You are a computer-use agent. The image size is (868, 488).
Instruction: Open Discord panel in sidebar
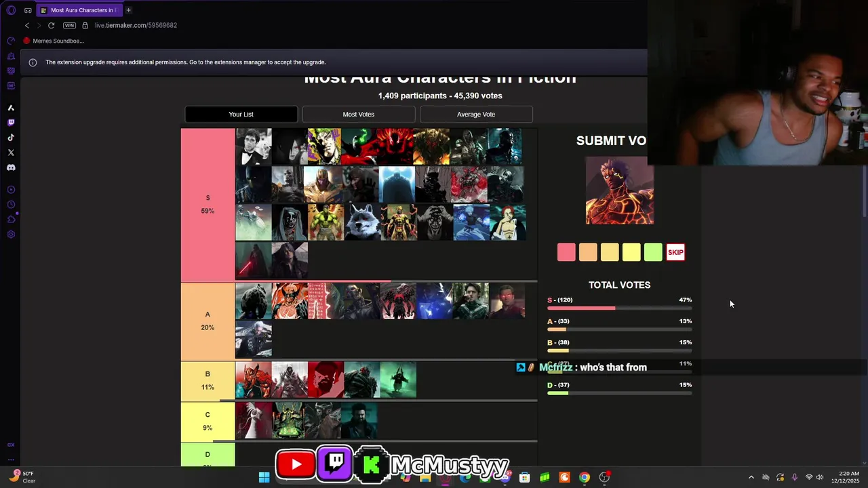(x=11, y=167)
